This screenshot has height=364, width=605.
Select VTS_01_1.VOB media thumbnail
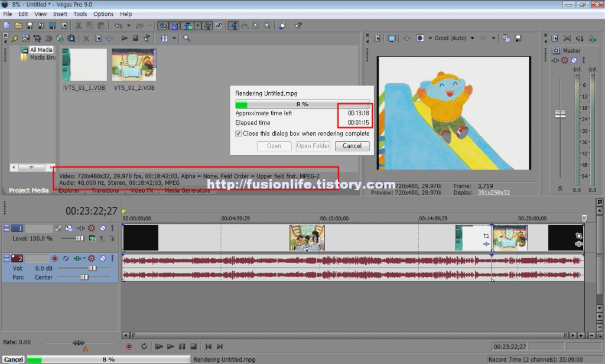[84, 64]
